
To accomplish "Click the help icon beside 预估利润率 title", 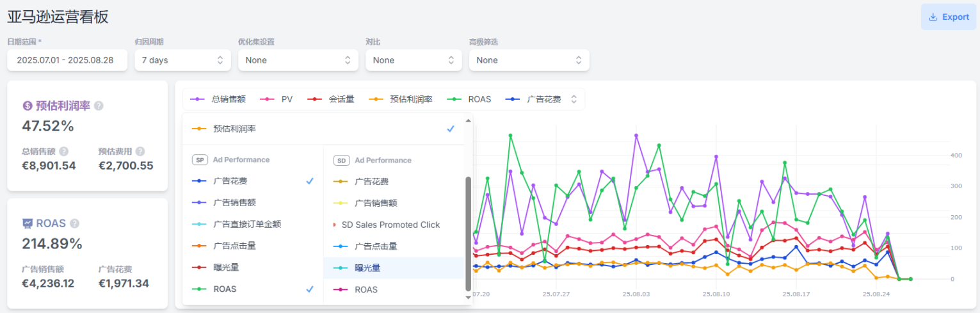I will coord(99,106).
